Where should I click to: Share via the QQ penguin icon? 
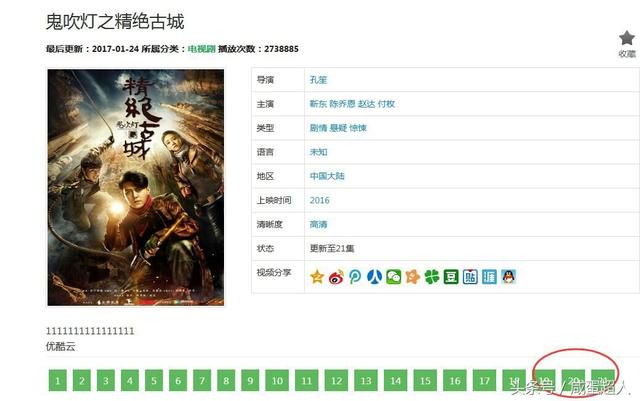pos(509,277)
